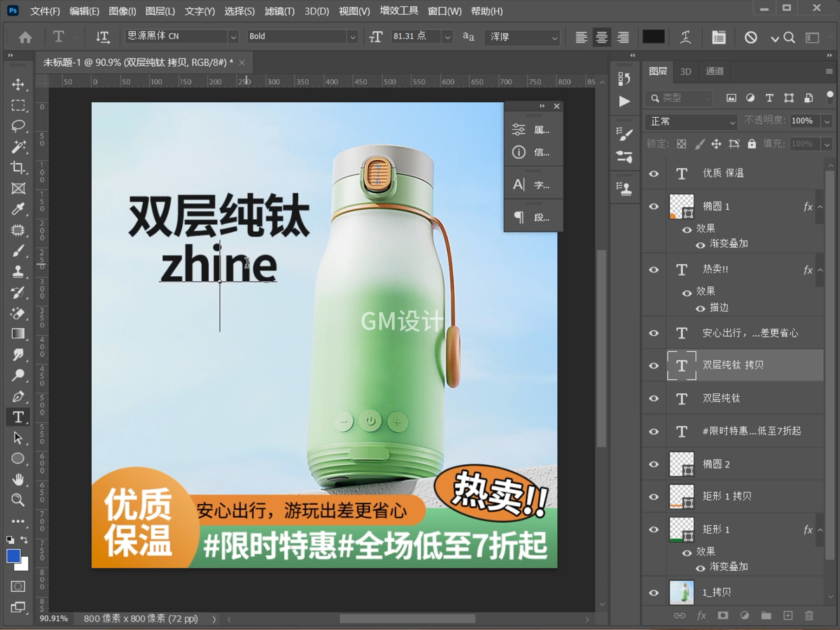Hide the 椭圆 1 layer

654,206
